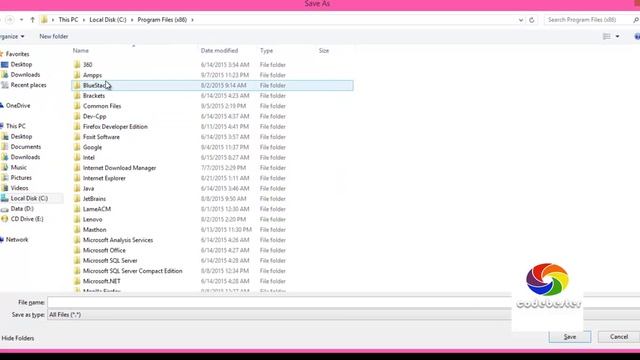Select Music in navigation pane
640x360 pixels.
[18, 167]
